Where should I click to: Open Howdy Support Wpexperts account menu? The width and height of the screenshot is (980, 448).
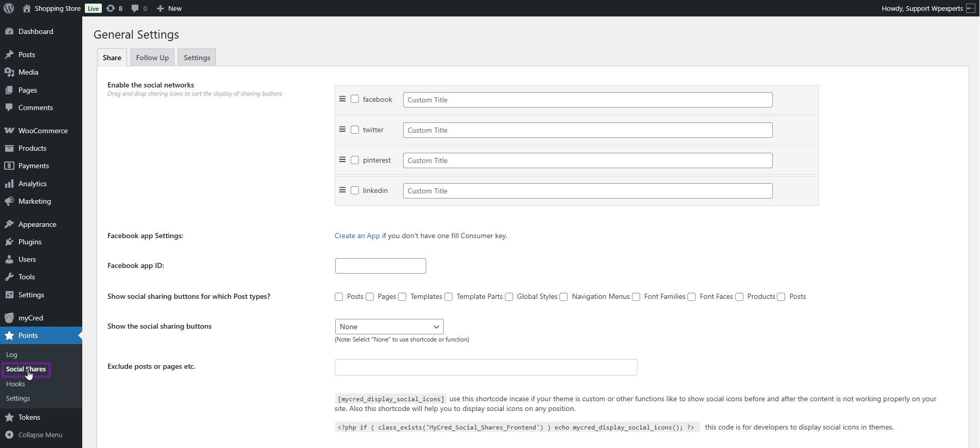coord(922,8)
